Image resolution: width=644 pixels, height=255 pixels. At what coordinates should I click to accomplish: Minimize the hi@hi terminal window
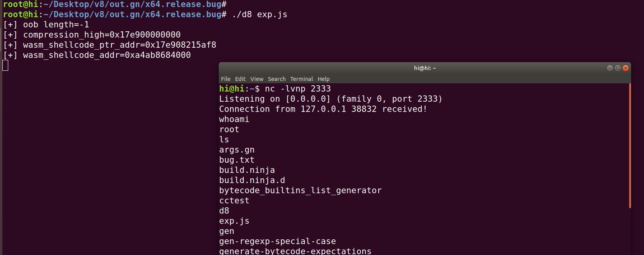610,68
